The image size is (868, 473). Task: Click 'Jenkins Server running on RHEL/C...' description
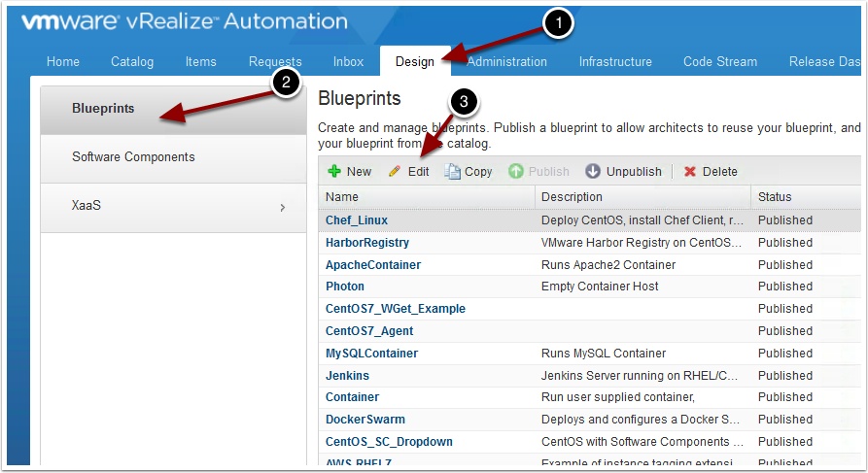(x=640, y=375)
